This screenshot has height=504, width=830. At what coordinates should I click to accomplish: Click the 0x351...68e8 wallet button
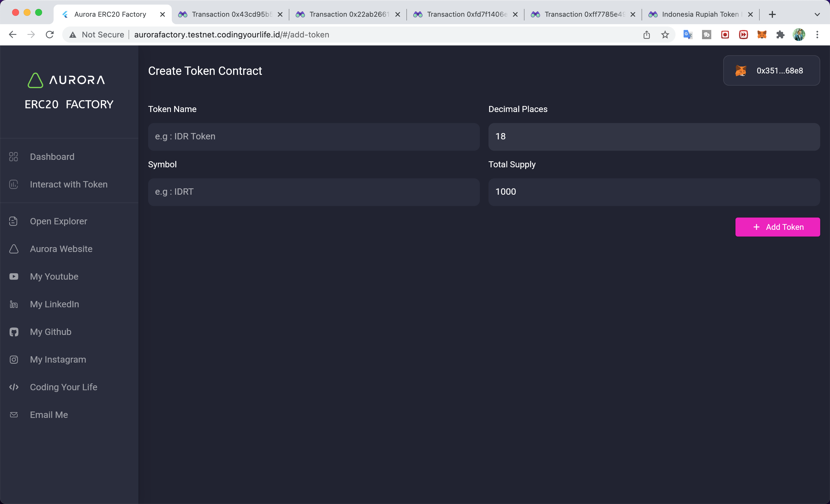click(x=771, y=71)
